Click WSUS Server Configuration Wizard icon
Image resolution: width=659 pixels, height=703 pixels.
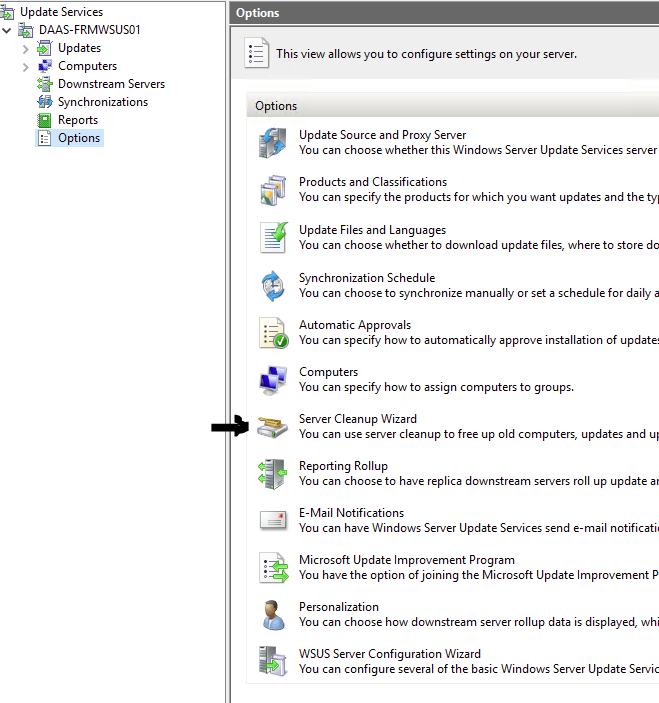point(273,661)
